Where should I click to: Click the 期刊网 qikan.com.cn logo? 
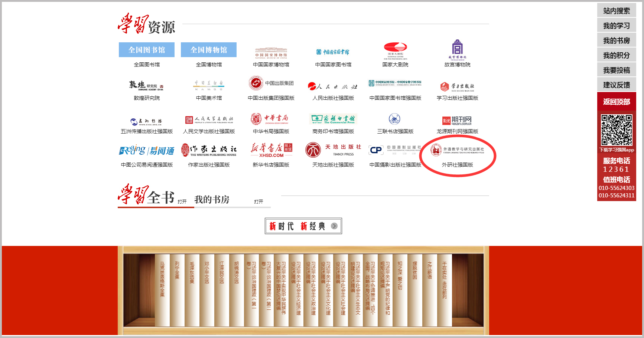pos(457,121)
